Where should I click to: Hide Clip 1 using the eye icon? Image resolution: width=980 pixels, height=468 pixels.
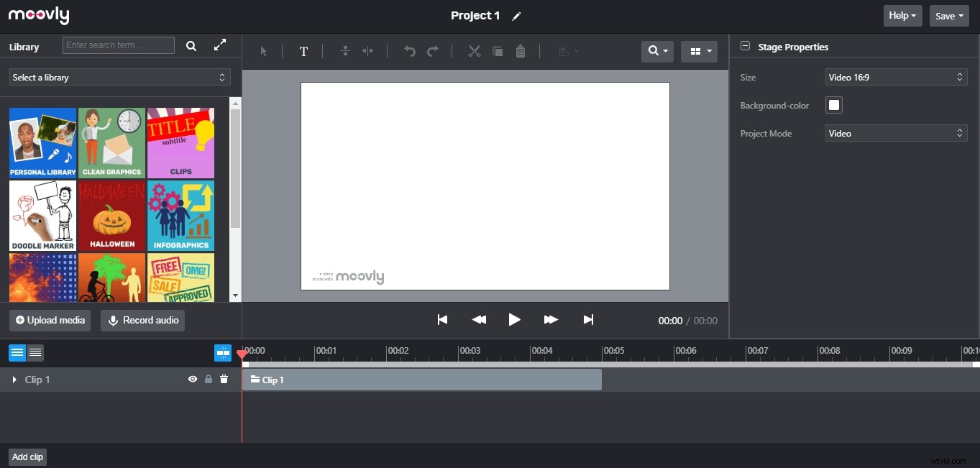coord(192,379)
